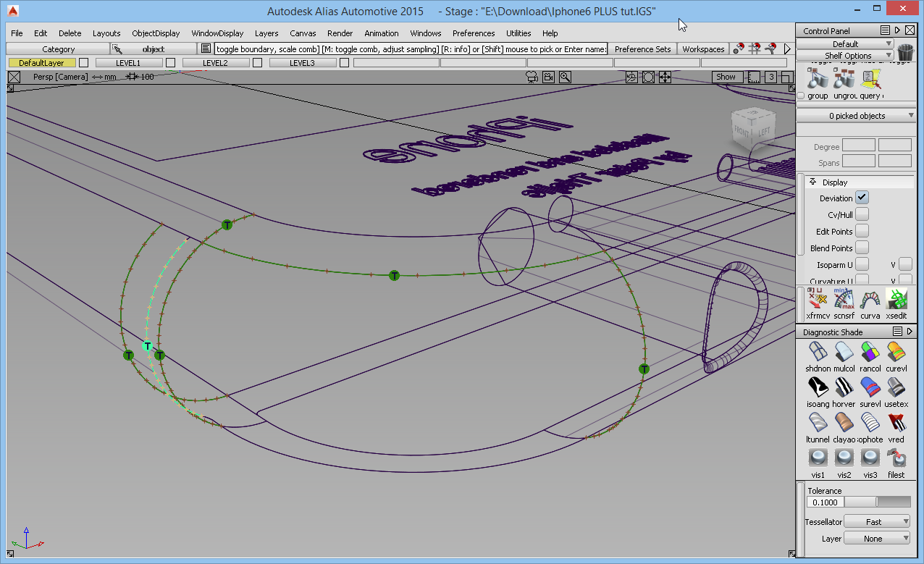Click the Workspaces button
The height and width of the screenshot is (564, 924).
coord(703,49)
